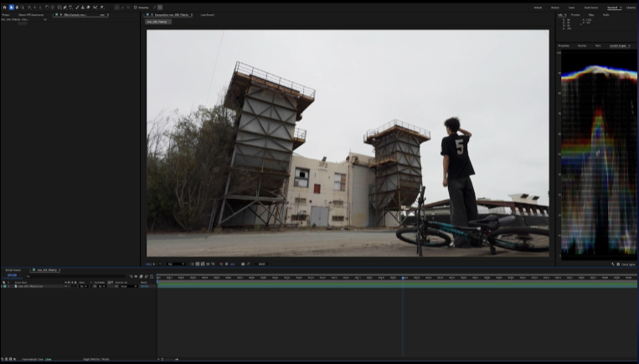Click the current timecode display in timeline
The width and height of the screenshot is (639, 364).
point(12,275)
